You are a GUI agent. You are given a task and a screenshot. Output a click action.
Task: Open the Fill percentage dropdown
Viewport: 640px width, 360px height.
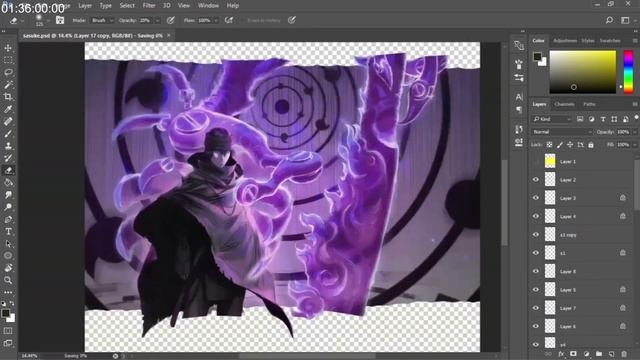click(x=634, y=145)
